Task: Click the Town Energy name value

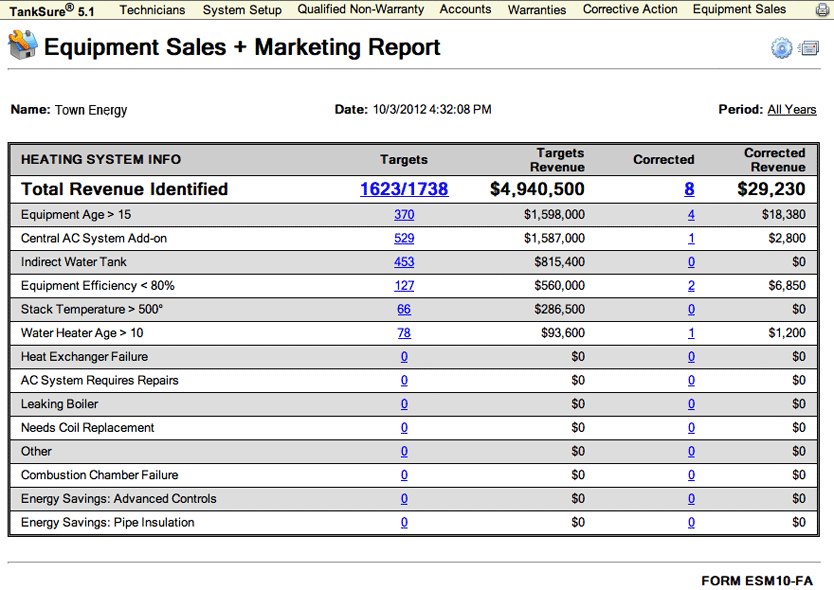Action: tap(91, 110)
